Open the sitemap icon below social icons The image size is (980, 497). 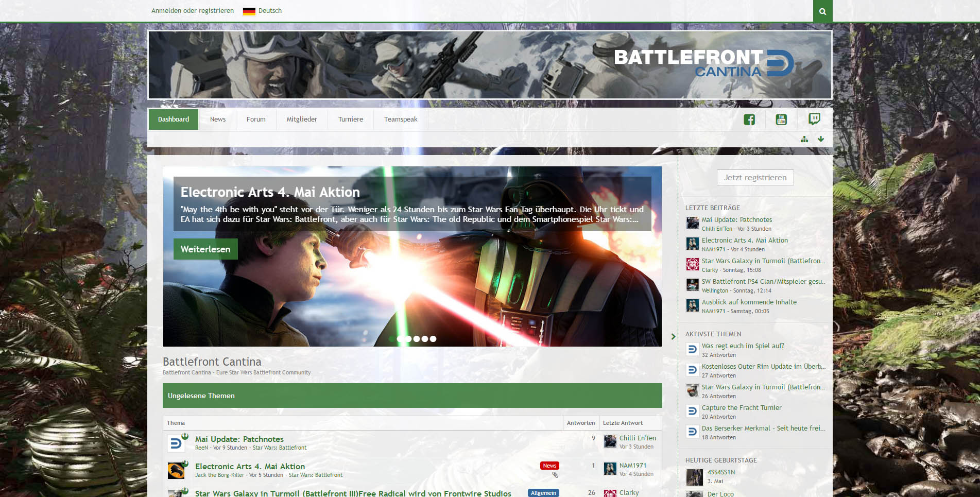point(804,139)
